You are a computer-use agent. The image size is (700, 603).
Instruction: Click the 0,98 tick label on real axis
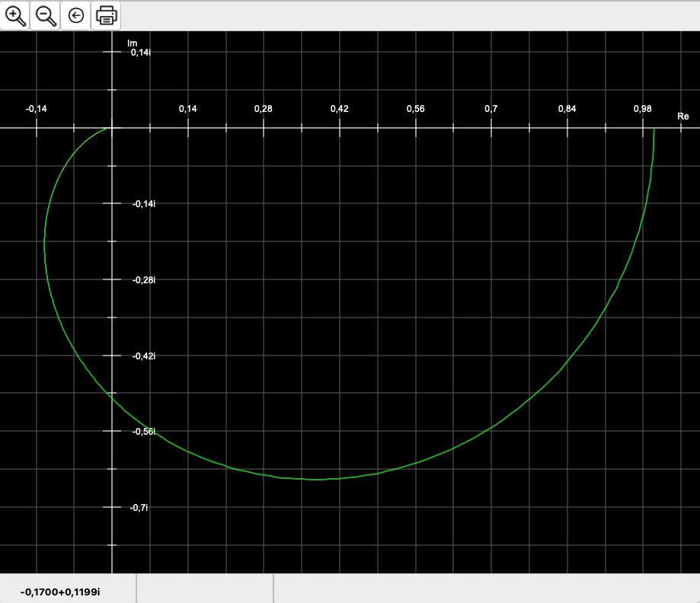(x=642, y=109)
